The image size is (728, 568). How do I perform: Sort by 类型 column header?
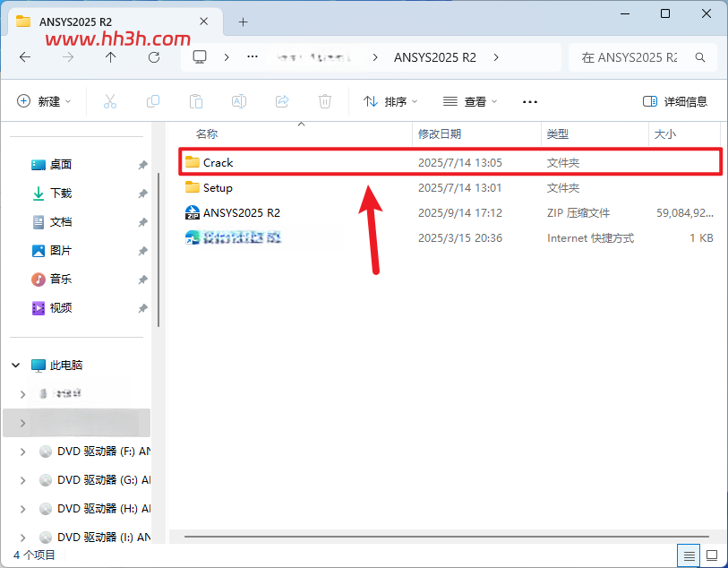click(557, 134)
